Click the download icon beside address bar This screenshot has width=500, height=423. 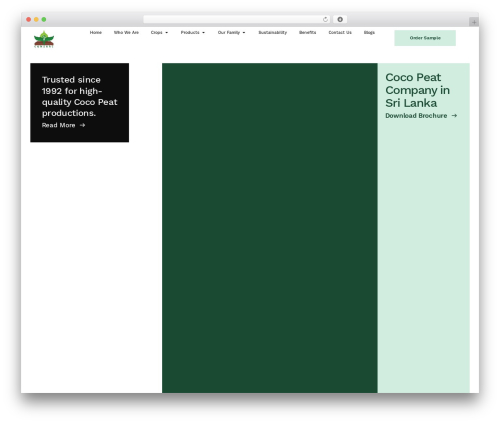(x=340, y=19)
